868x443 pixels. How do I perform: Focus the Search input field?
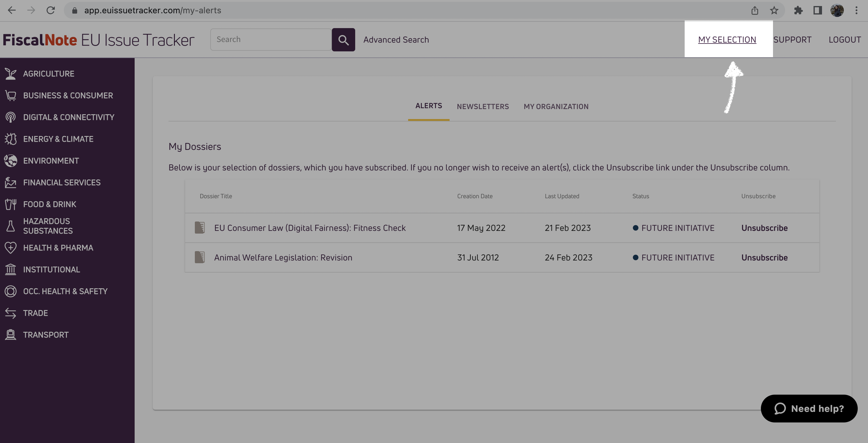pyautogui.click(x=271, y=39)
